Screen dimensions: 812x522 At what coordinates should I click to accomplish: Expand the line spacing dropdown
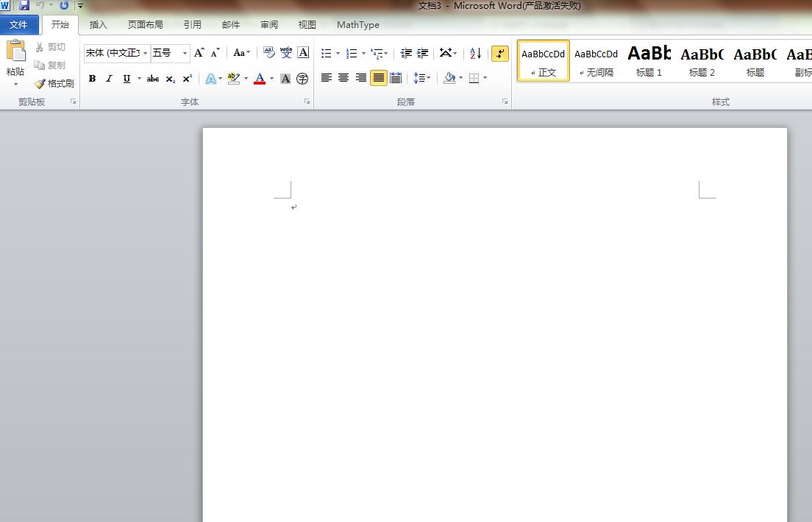tap(428, 78)
